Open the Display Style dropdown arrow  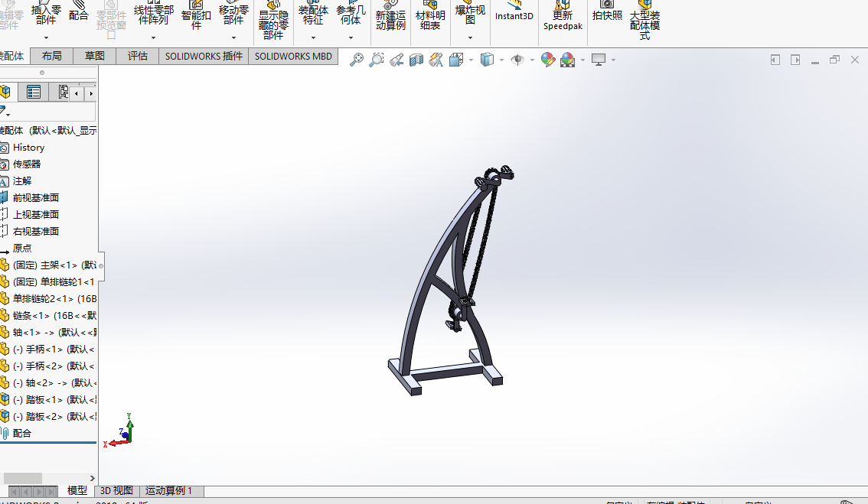coord(501,60)
